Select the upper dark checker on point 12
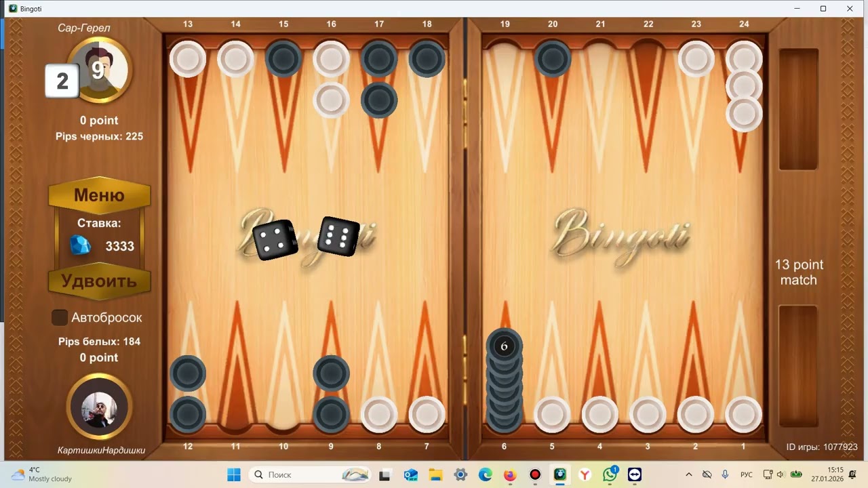The width and height of the screenshot is (868, 488). 188,373
